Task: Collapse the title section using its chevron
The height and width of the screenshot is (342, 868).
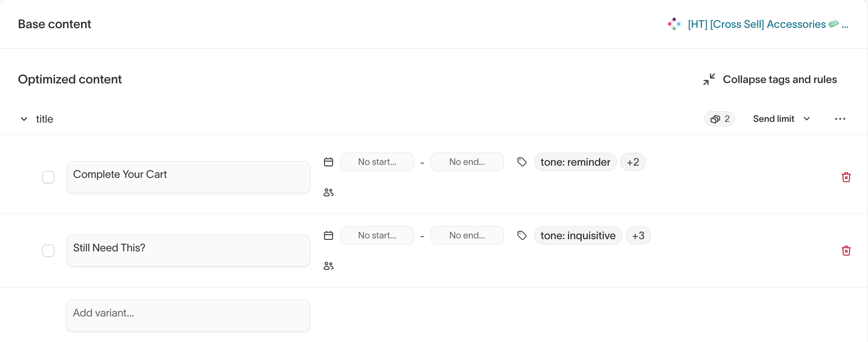Action: click(x=24, y=119)
